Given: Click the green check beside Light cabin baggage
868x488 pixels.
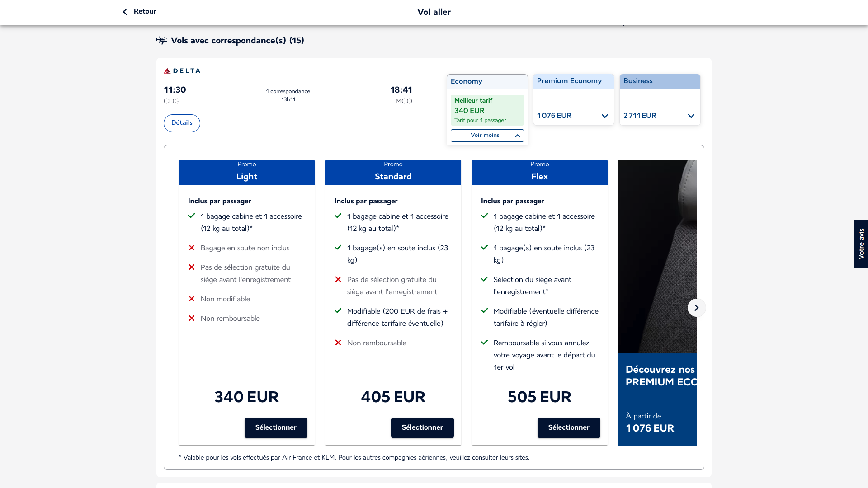Looking at the screenshot, I should click(x=191, y=216).
